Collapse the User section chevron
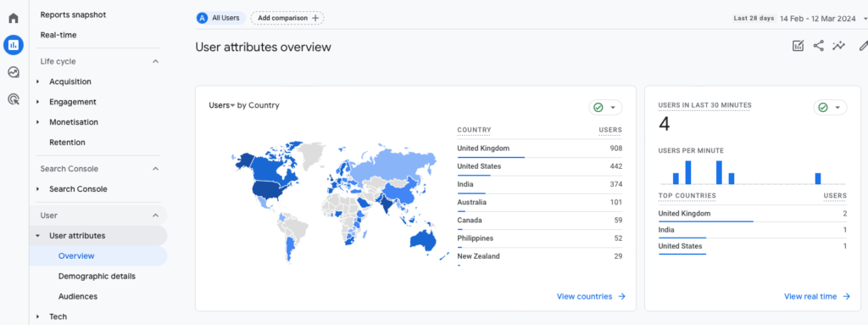The width and height of the screenshot is (868, 325). click(x=156, y=216)
